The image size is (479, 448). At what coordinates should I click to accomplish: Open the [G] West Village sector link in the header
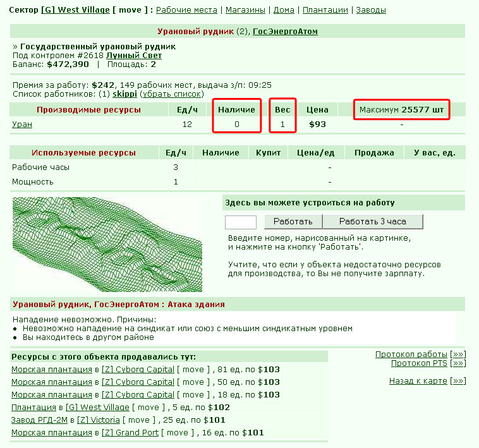pyautogui.click(x=75, y=9)
